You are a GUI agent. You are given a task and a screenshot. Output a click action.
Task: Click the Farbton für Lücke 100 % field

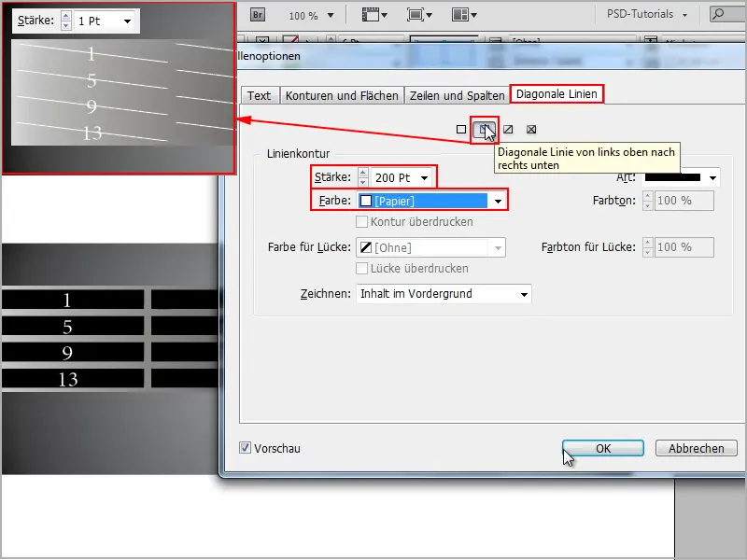(x=684, y=247)
